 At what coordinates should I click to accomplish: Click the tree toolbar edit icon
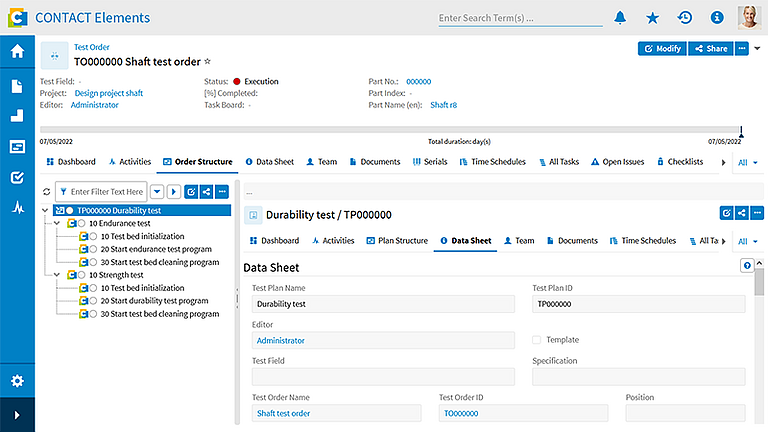191,192
